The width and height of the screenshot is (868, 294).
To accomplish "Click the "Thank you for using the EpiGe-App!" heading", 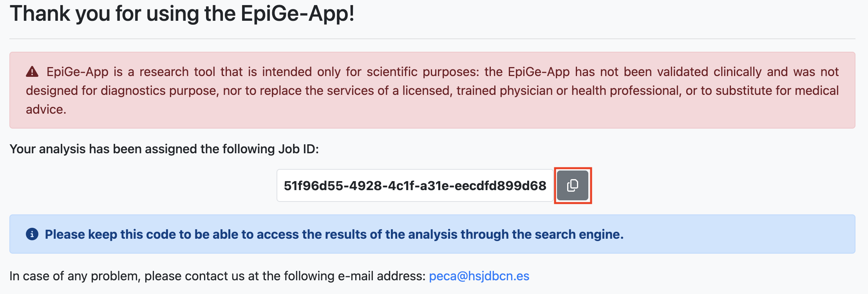I will pyautogui.click(x=182, y=13).
